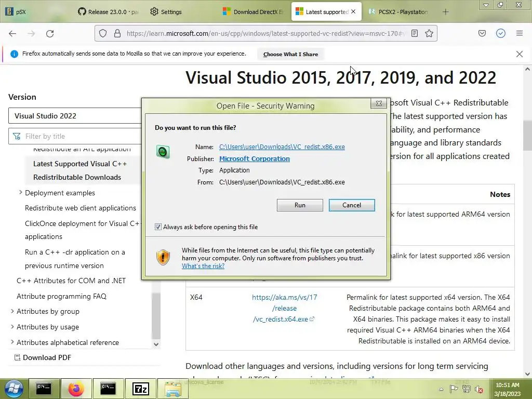Click the Action Center flag icon
Viewport: 532px width, 399px height.
[x=453, y=389]
